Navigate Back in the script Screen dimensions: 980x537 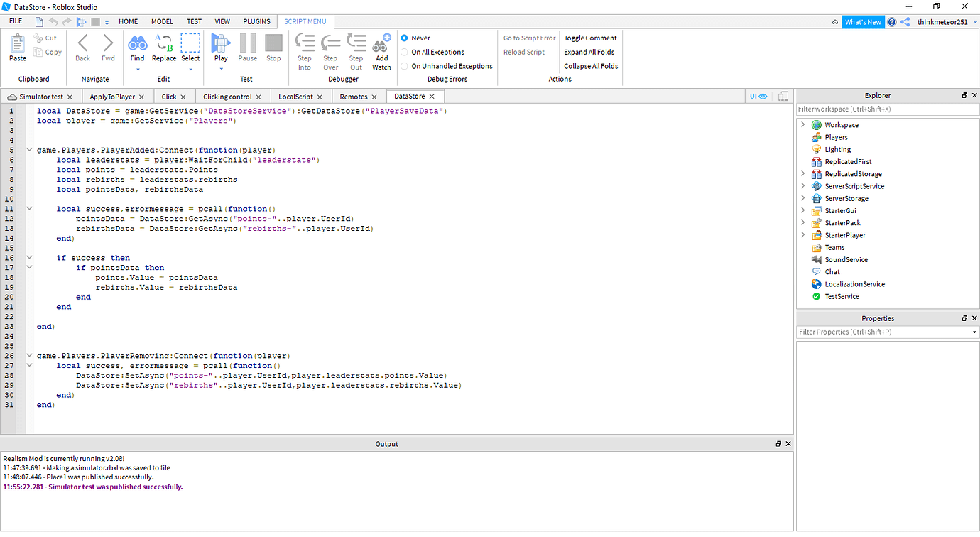click(83, 44)
